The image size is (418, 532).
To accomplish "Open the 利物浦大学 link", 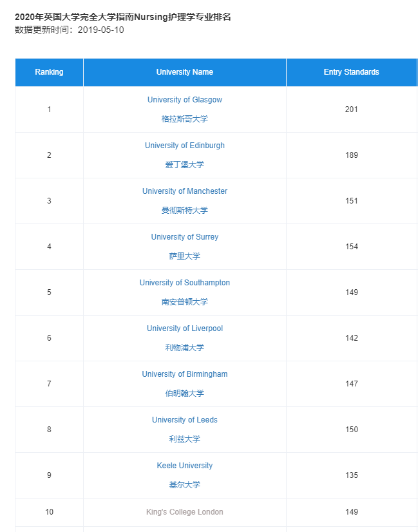I will [x=185, y=348].
